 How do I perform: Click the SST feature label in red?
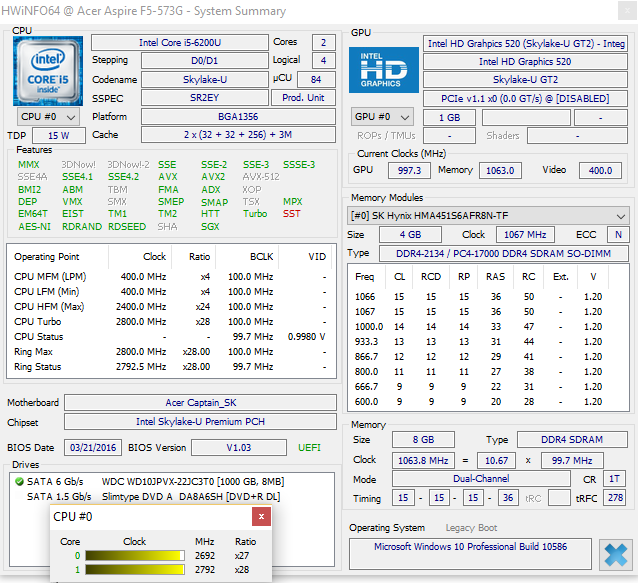292,214
